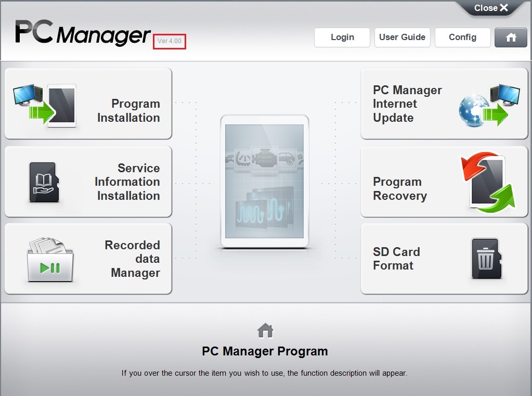The width and height of the screenshot is (532, 396).
Task: Click the PC Manager logo
Action: 83,33
